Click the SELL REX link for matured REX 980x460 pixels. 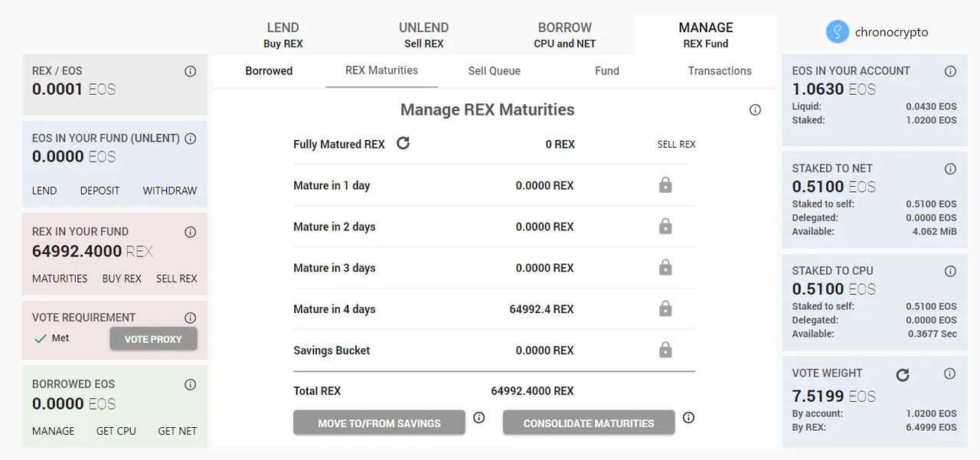point(677,144)
